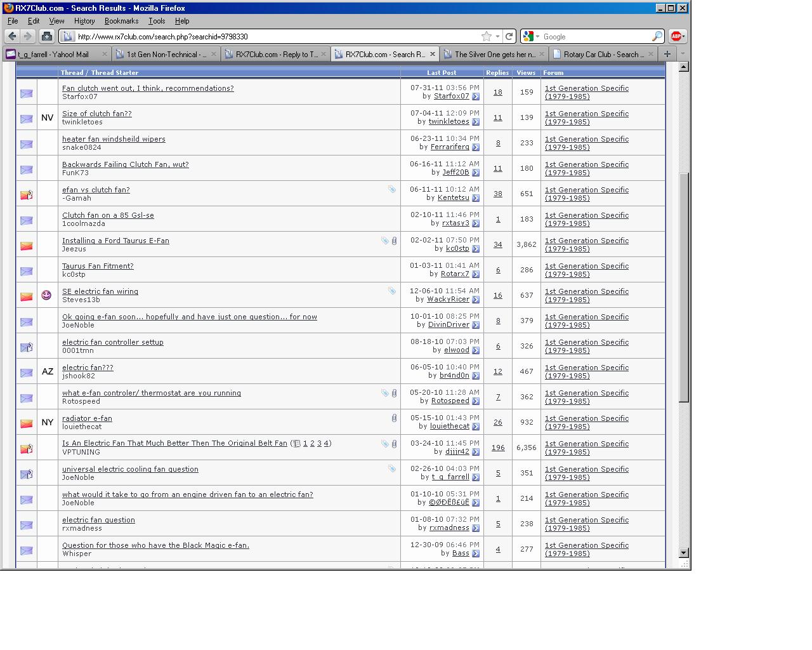Click the tag icon on efan vs clutch fan

click(x=392, y=189)
